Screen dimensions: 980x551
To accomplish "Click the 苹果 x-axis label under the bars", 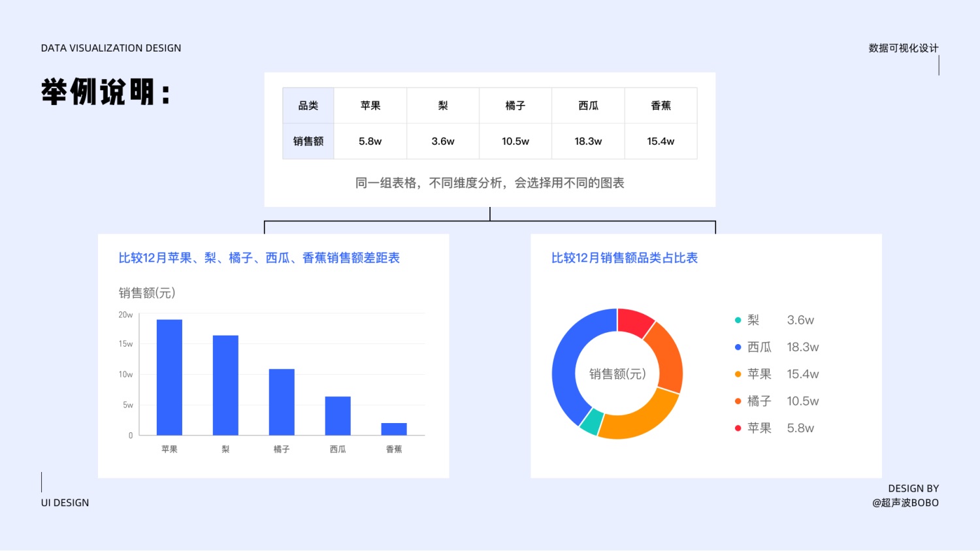I will 169,449.
